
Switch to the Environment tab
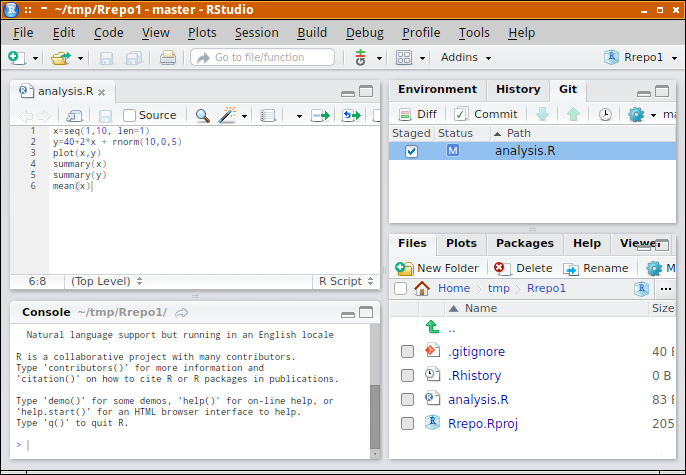(x=438, y=90)
